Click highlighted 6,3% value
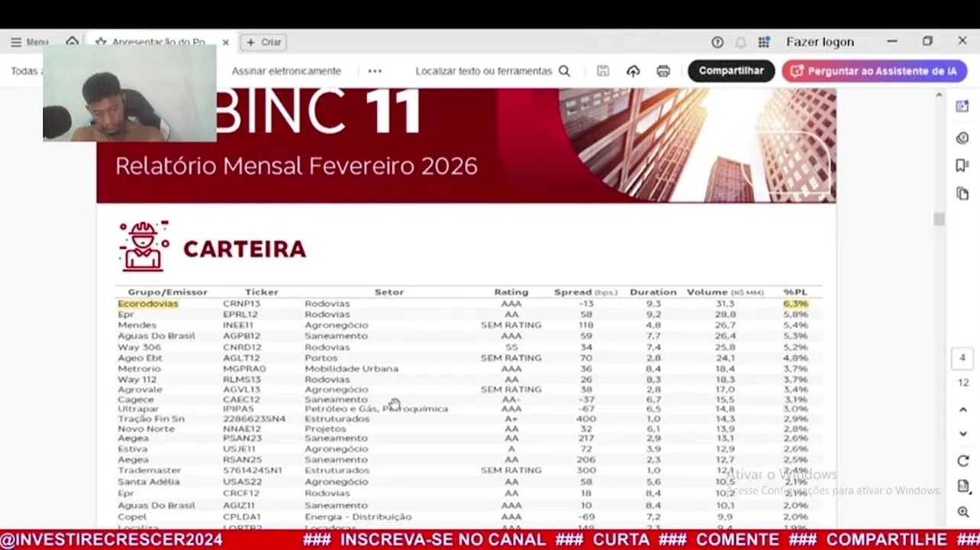The width and height of the screenshot is (980, 550). [795, 304]
